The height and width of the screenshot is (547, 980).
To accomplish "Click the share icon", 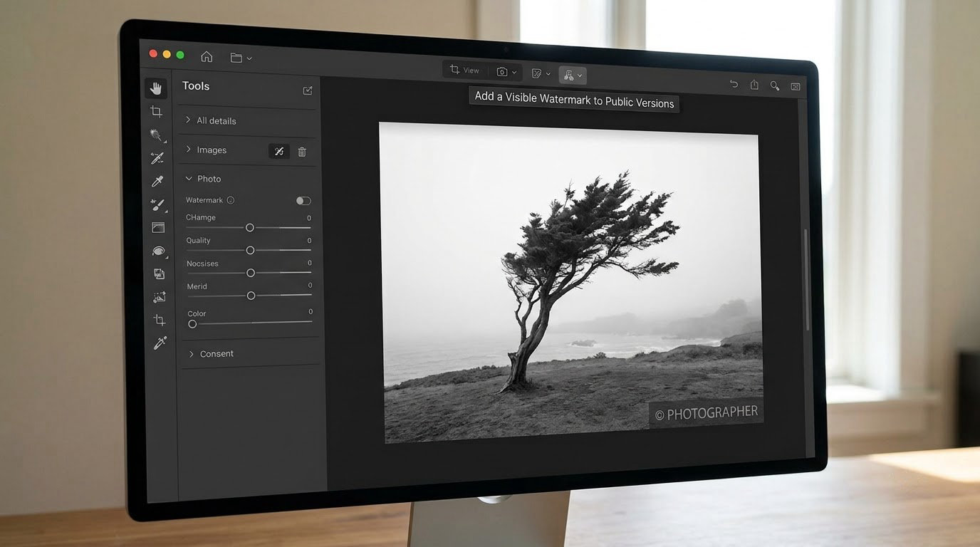I will pos(754,85).
